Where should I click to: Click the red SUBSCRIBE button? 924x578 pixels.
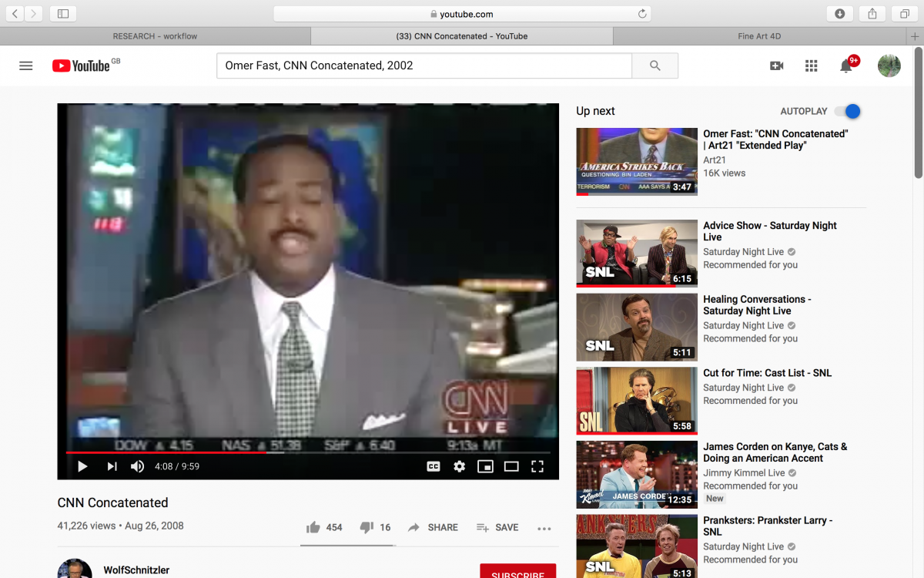[x=517, y=572]
